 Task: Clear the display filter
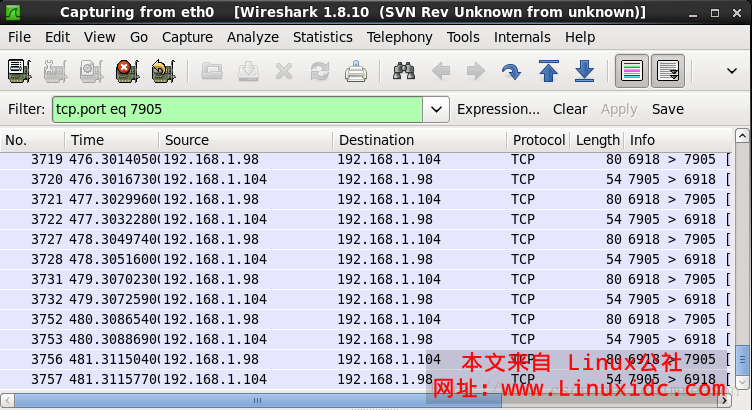pyautogui.click(x=570, y=109)
